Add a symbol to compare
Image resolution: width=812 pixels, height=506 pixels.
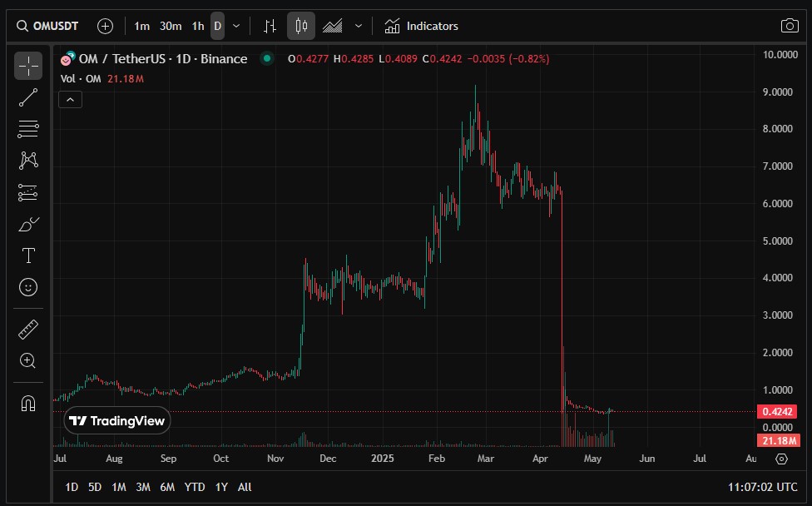[x=105, y=26]
